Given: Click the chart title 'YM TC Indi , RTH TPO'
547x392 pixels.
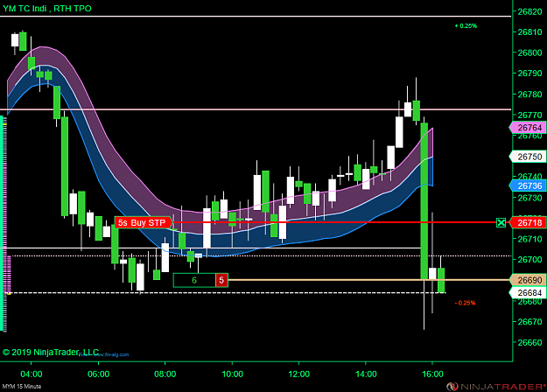Looking at the screenshot, I should (47, 9).
